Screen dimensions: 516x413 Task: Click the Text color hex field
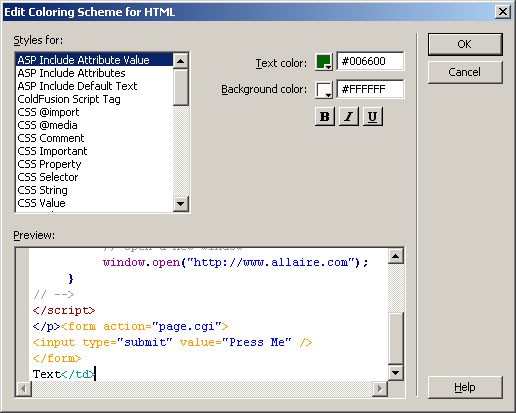click(x=370, y=61)
